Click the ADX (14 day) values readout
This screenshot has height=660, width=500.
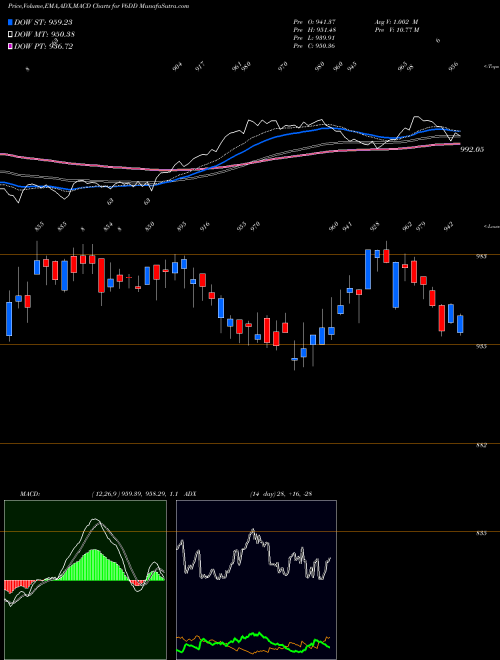tap(281, 493)
